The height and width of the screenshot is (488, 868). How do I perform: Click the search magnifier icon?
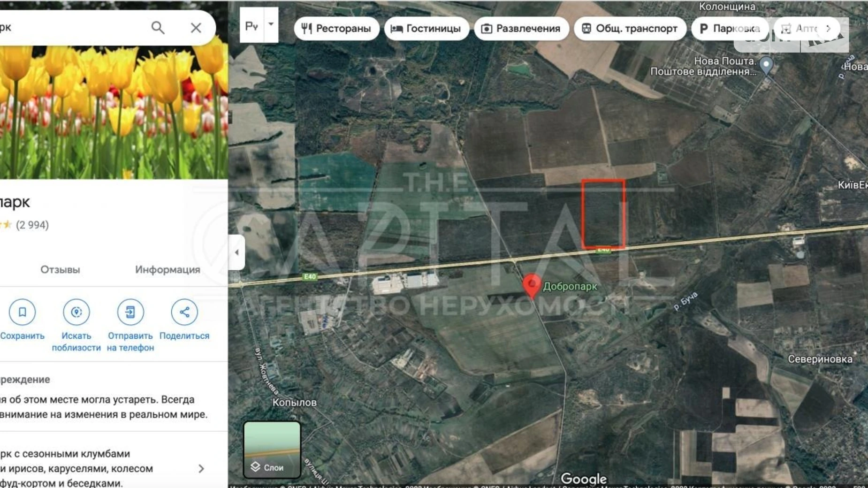click(x=158, y=28)
